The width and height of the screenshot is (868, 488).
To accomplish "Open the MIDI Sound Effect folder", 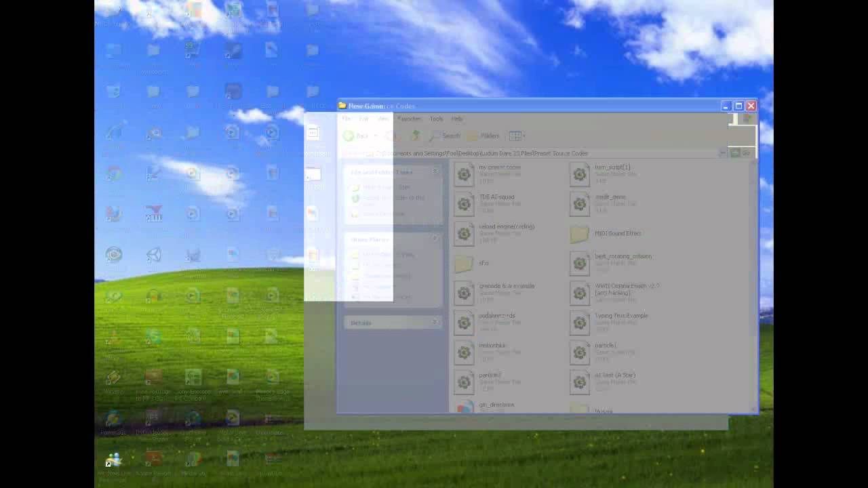I will [606, 234].
